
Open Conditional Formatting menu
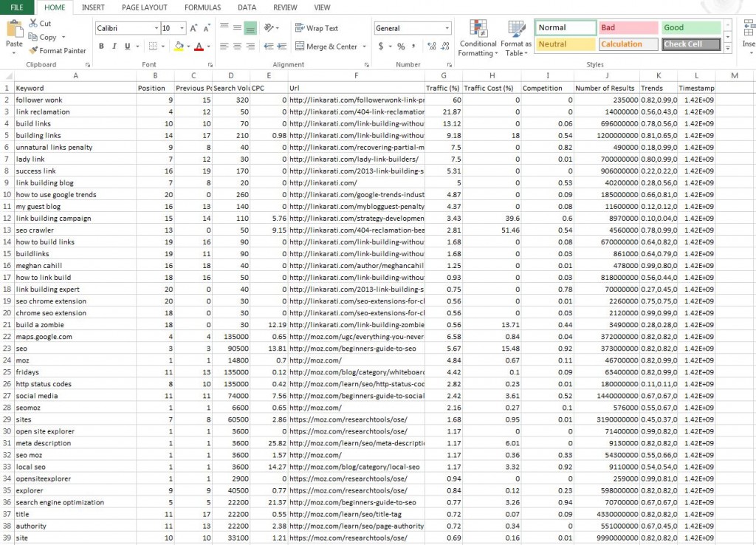click(478, 38)
